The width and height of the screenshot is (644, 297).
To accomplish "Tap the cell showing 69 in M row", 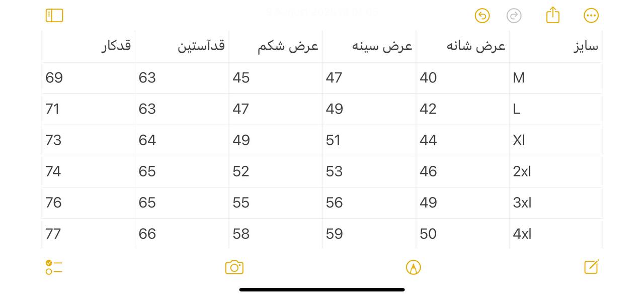I will click(89, 78).
